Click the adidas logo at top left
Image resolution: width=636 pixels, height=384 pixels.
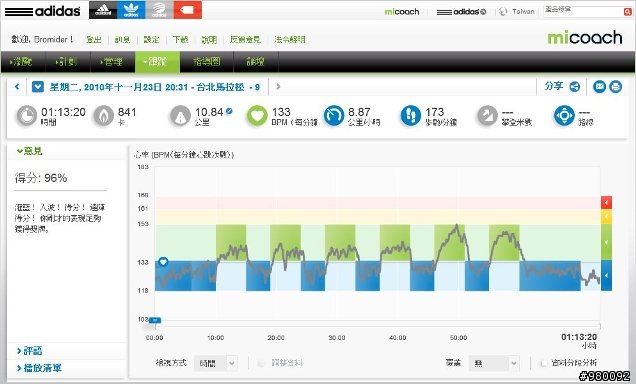(x=42, y=11)
